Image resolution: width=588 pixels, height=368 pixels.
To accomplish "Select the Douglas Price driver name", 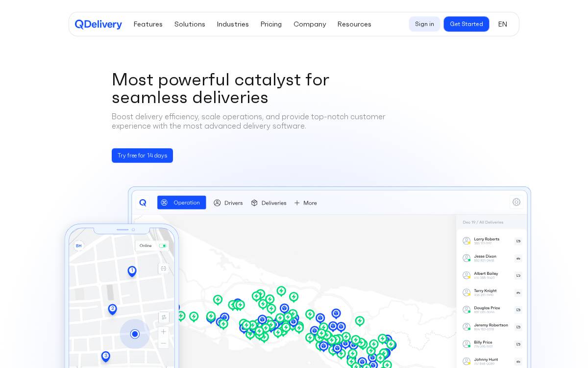I will (x=487, y=308).
